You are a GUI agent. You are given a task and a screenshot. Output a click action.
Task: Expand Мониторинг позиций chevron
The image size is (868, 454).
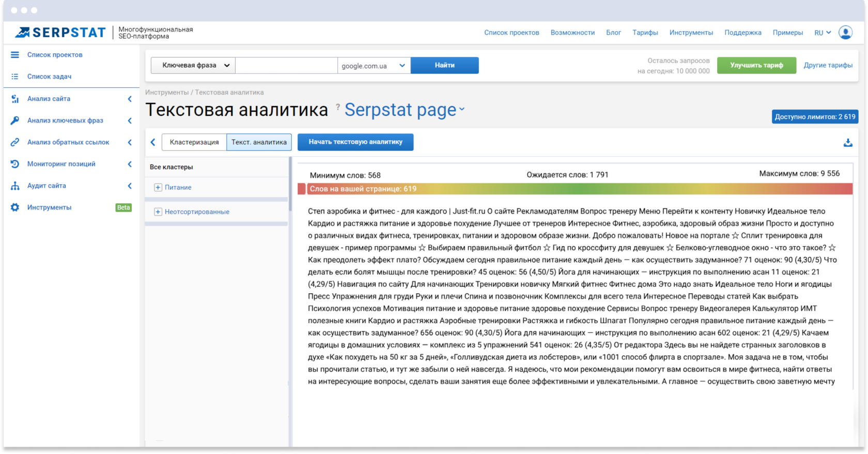[130, 164]
